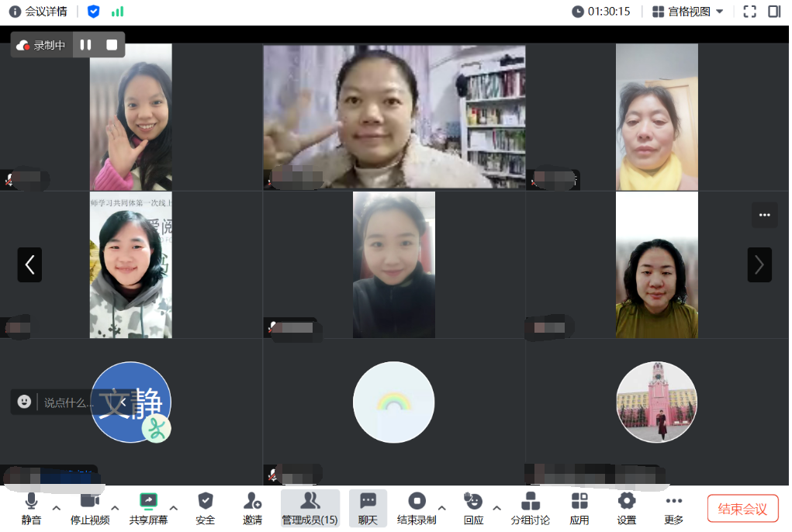Toggle 停止视频 camera off
792x532 pixels.
[90, 508]
